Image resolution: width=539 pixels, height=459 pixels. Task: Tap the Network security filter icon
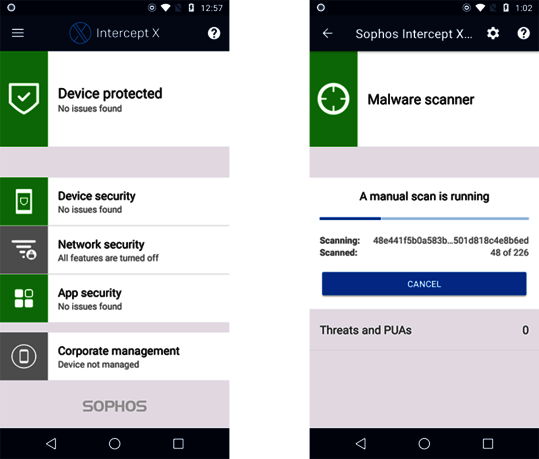tap(24, 250)
